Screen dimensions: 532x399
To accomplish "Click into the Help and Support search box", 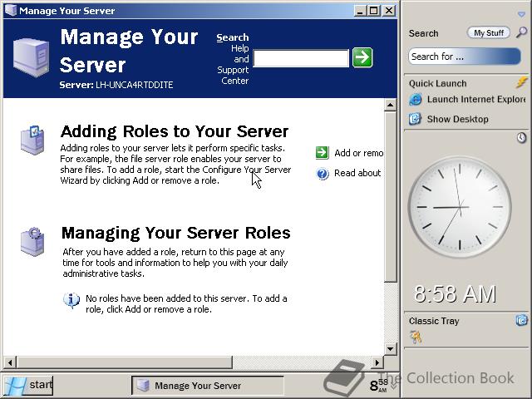I will point(301,58).
